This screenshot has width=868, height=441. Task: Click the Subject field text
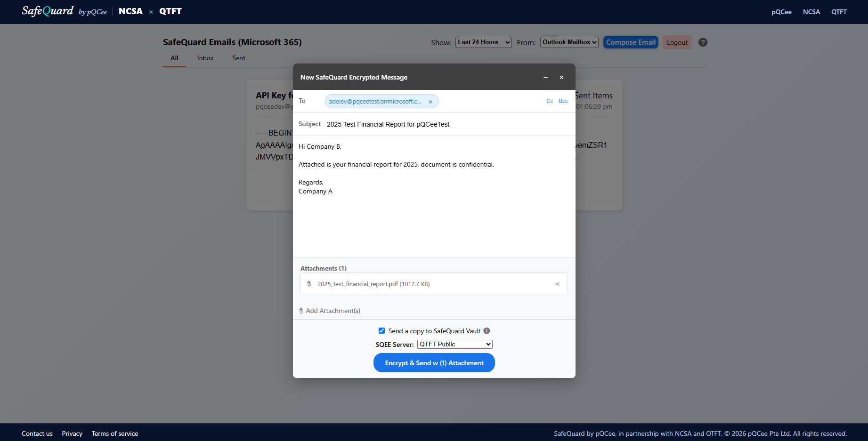388,124
